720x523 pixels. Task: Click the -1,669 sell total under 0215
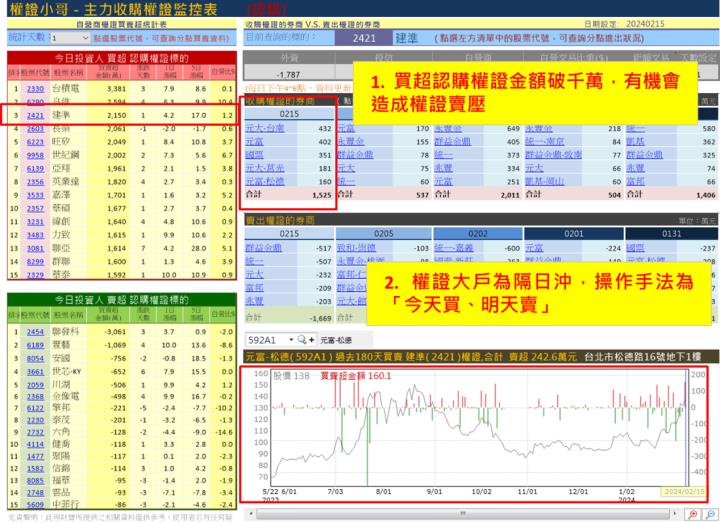tap(320, 318)
